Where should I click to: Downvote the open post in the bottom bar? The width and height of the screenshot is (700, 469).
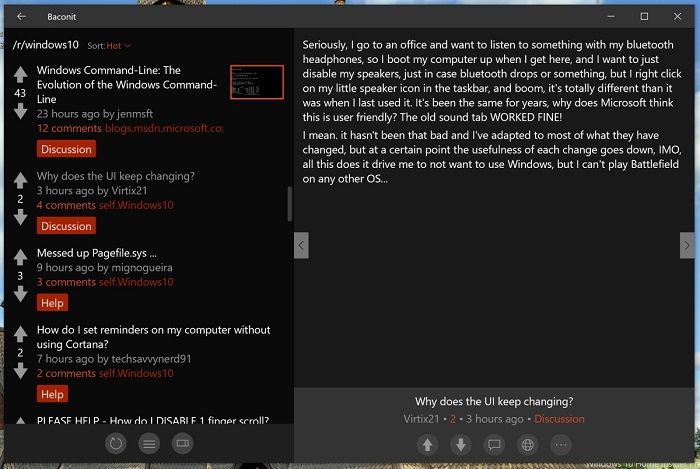461,445
